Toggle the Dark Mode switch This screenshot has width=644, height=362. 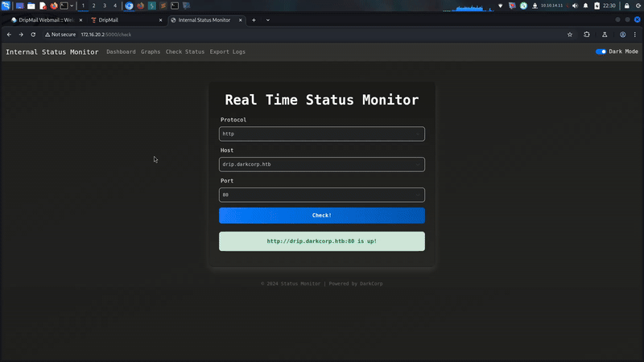[601, 51]
